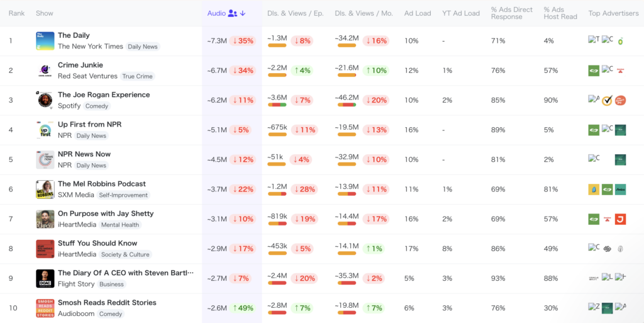Click Joe Rogan's monthly downloads colored bar
Image resolution: width=644 pixels, height=323 pixels.
347,105
